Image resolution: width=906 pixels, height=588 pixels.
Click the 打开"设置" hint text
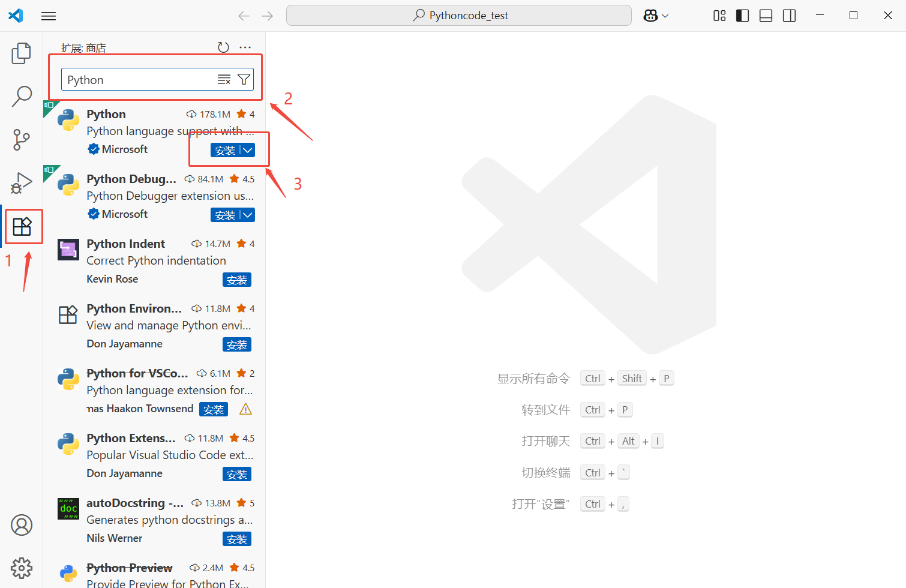pos(541,504)
